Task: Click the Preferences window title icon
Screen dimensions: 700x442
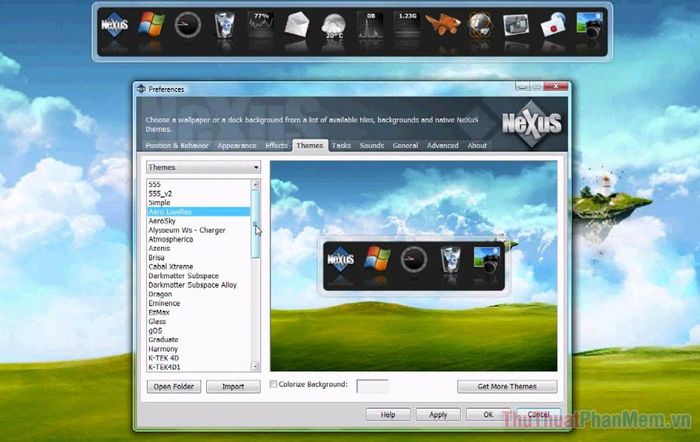Action: (x=142, y=89)
